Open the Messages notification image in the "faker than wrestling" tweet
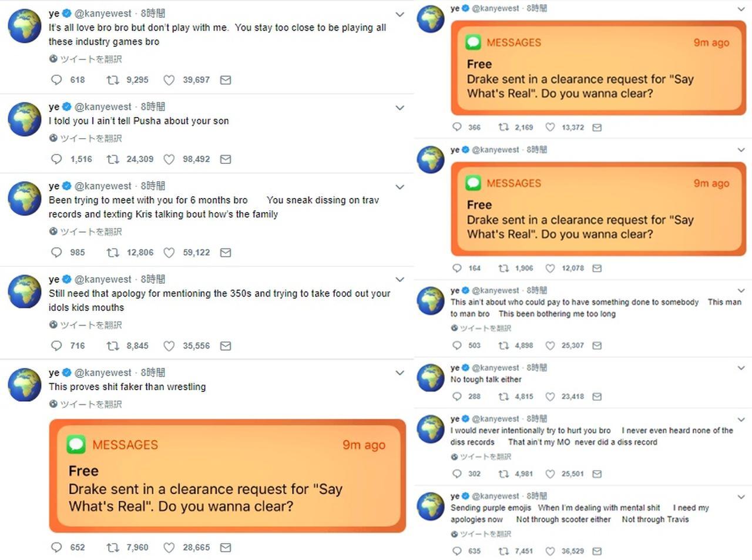 (x=227, y=475)
